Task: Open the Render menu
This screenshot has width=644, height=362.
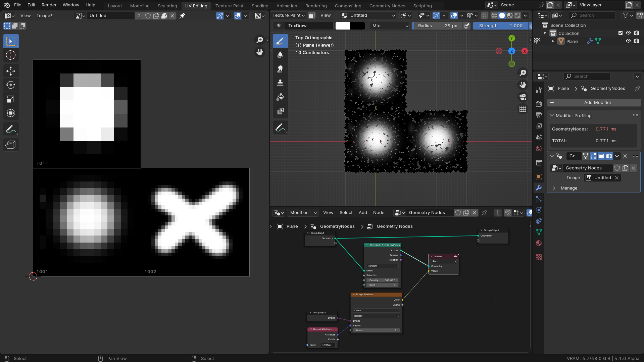Action: click(x=49, y=5)
